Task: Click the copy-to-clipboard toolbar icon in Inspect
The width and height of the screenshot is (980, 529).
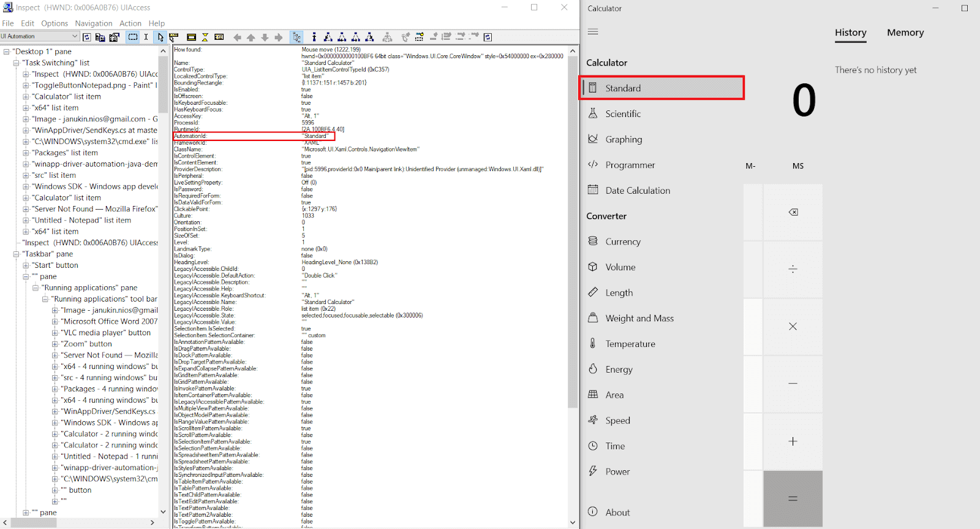Action: coord(100,37)
